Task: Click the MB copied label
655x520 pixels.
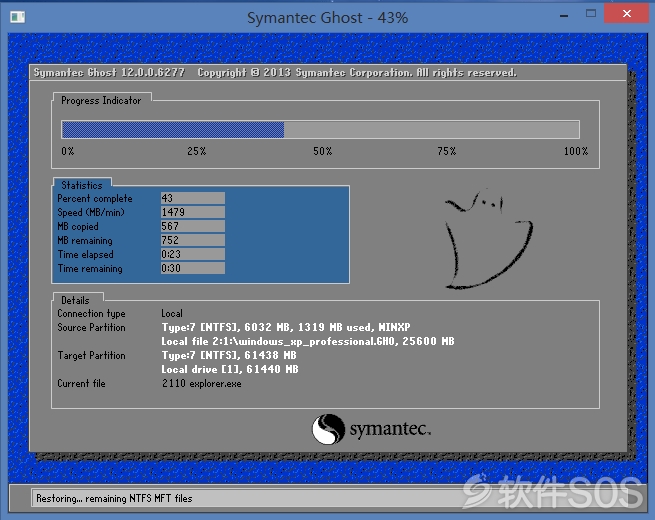Action: pos(78,227)
